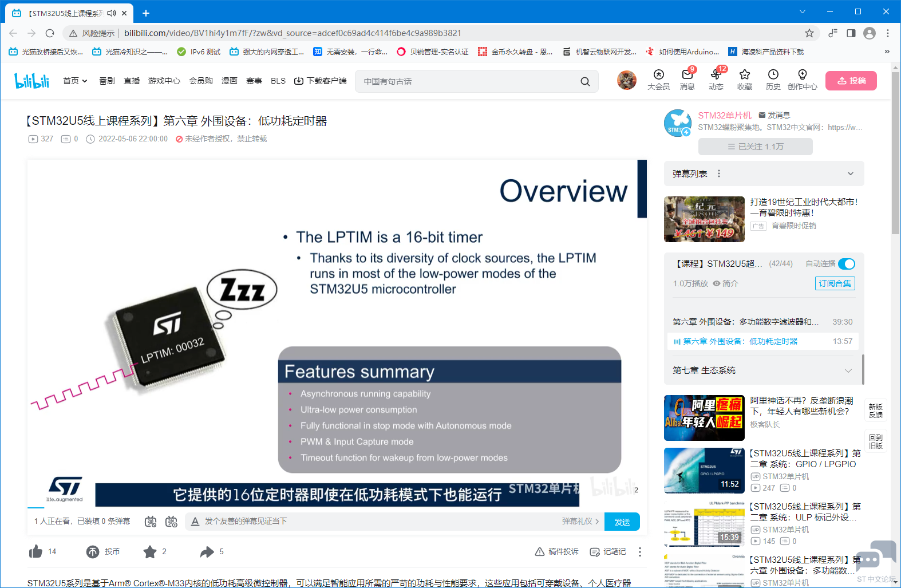Open ULP 标记外设 video thumbnail
Image resolution: width=901 pixels, height=588 pixels.
pos(704,524)
